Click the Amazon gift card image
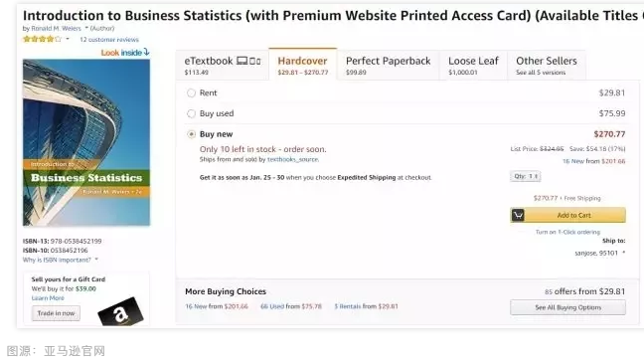Screen dimensions: 644x361 point(121,311)
